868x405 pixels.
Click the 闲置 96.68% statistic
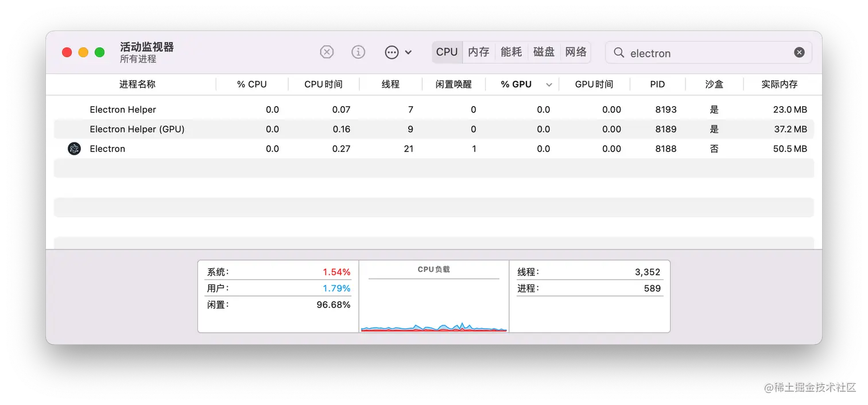pyautogui.click(x=278, y=305)
